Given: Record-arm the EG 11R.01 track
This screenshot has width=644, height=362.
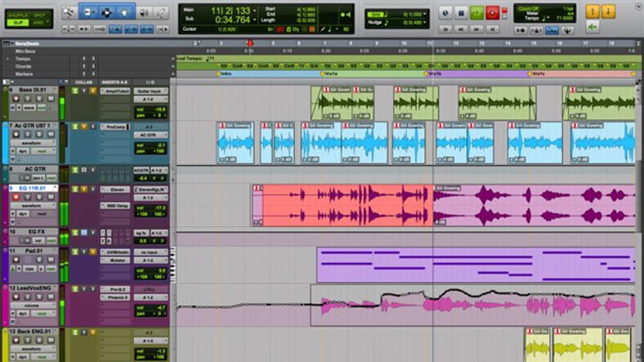Looking at the screenshot, I should pyautogui.click(x=16, y=197).
